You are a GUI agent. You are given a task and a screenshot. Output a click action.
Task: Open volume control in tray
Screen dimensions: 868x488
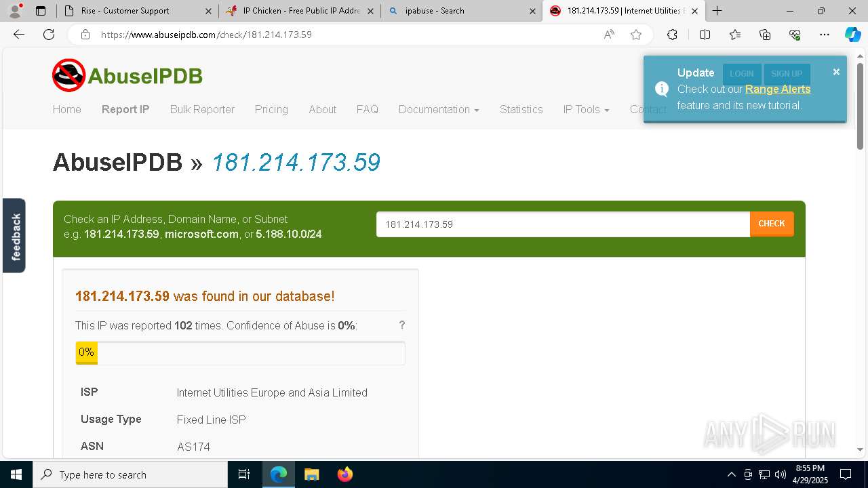point(781,474)
